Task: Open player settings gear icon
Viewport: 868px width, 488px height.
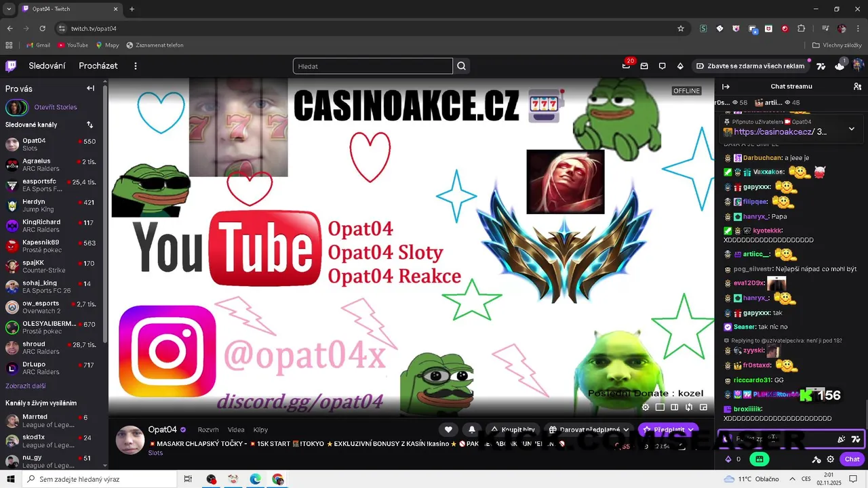Action: [646, 407]
